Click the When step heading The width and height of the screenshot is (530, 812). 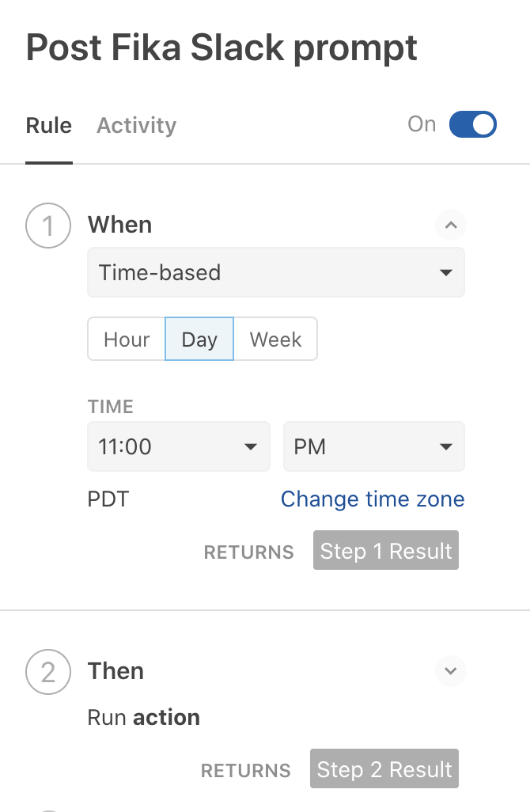point(119,225)
